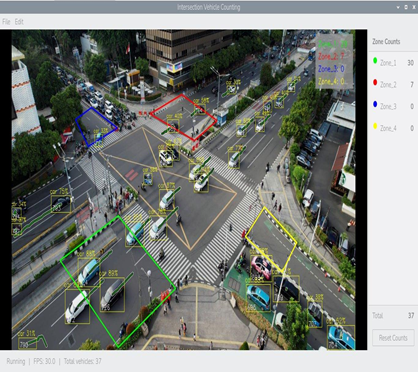
Task: Click the maximize window icon
Action: 406,7
